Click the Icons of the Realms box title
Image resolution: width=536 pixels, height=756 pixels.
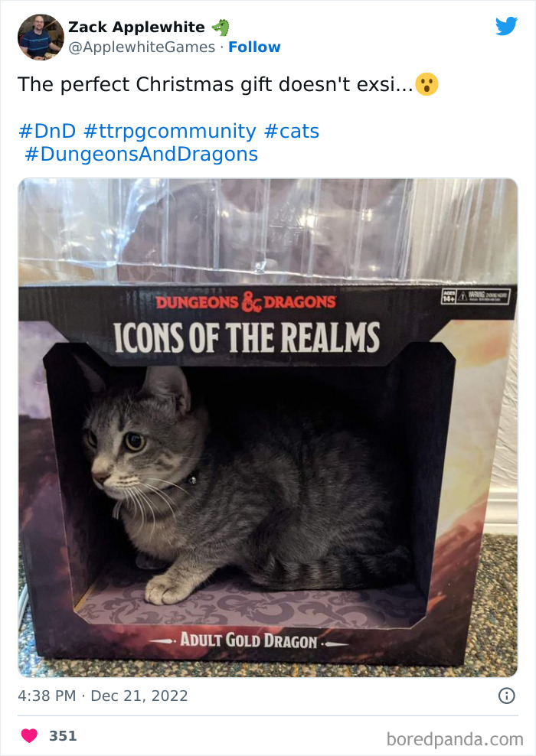247,337
